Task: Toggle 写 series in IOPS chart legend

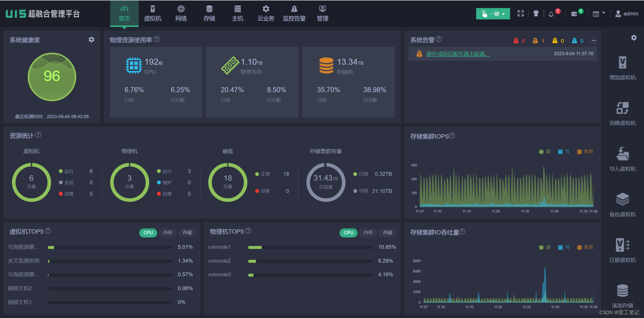Action: [x=564, y=152]
